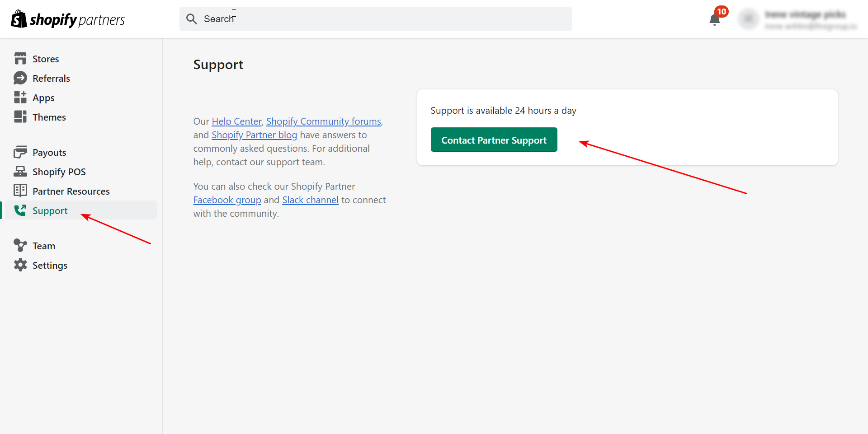Click the Payouts card icon
The width and height of the screenshot is (868, 434).
click(20, 152)
